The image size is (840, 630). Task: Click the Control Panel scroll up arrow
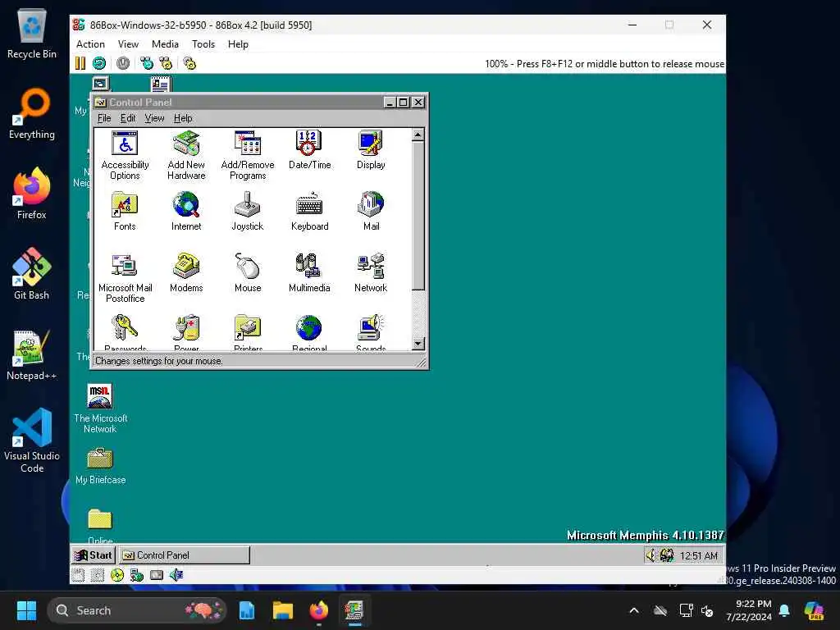click(418, 135)
